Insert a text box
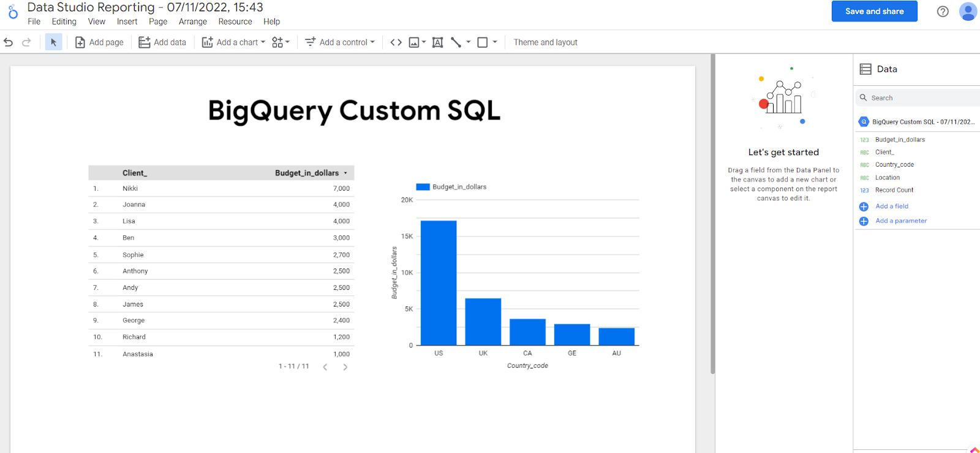This screenshot has width=980, height=453. coord(437,42)
